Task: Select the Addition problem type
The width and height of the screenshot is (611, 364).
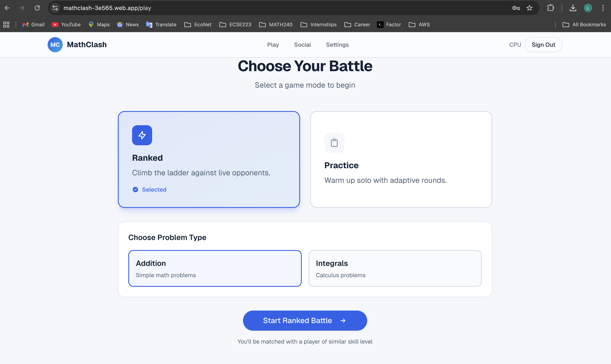Action: 215,268
